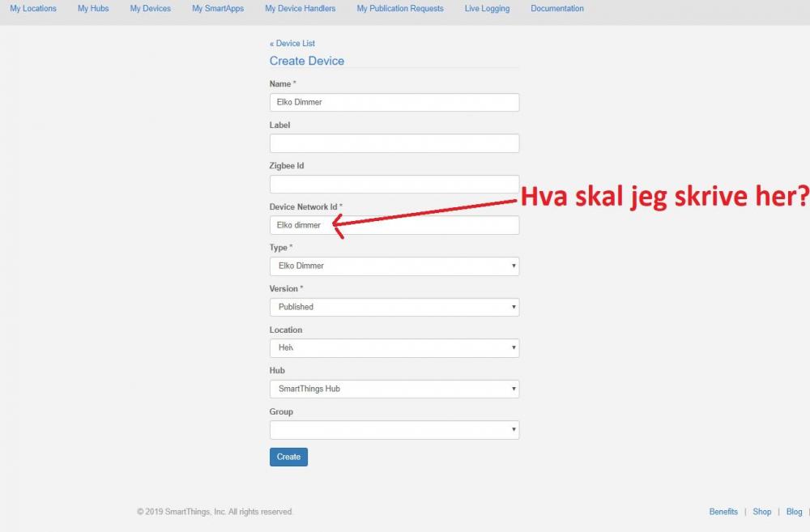
Task: Open My Locations in the top navigation
Action: click(33, 9)
